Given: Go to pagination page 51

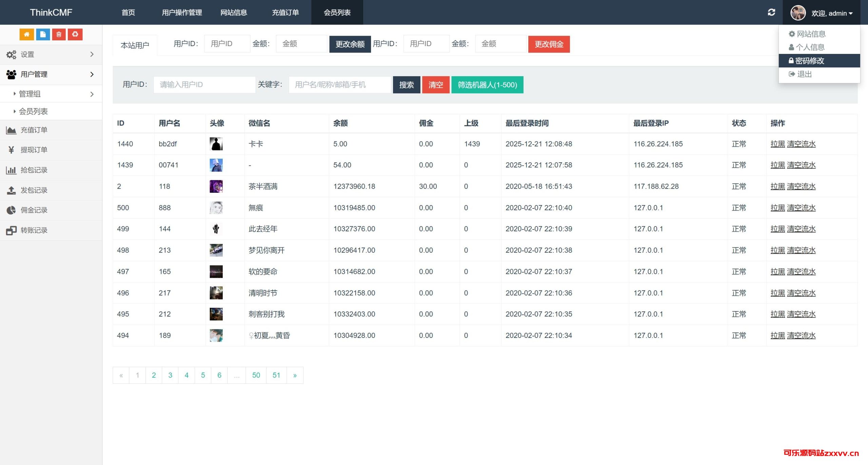Looking at the screenshot, I should pos(276,375).
